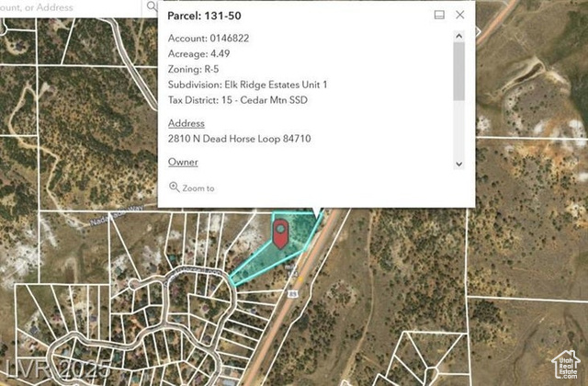Click the 2810 N Dead Horse Loop address
Image resolution: width=588 pixels, height=386 pixels.
(x=239, y=139)
